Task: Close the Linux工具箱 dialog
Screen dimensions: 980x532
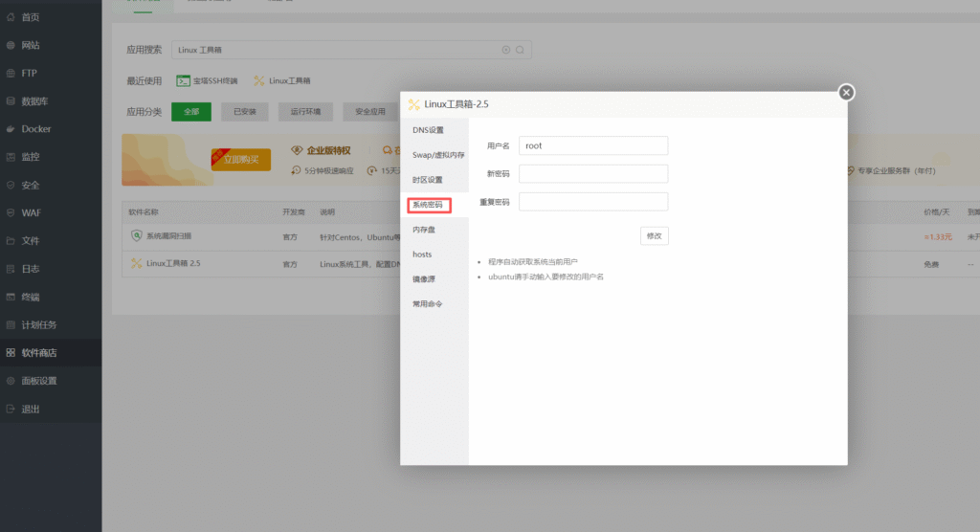Action: (x=846, y=92)
